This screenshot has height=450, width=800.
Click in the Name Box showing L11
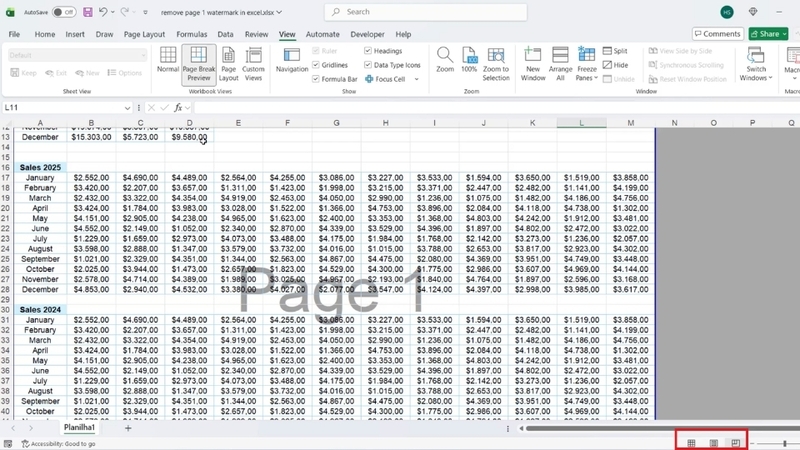coord(63,108)
